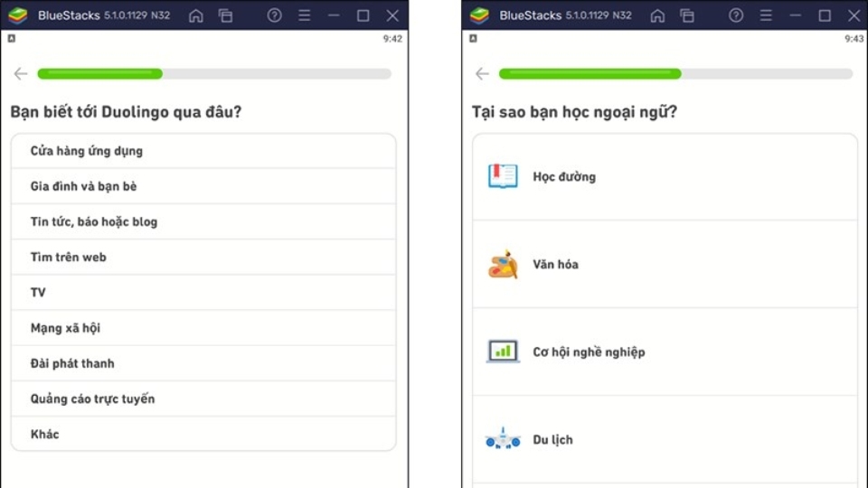Viewport: 868px width, 488px height.
Task: Select 'Gia đình và bạn bè' option
Action: (x=203, y=186)
